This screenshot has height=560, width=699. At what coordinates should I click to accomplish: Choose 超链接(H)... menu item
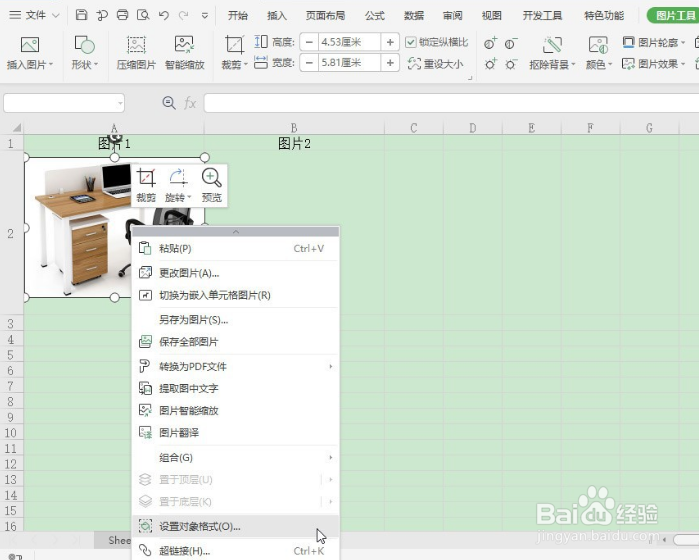click(236, 551)
